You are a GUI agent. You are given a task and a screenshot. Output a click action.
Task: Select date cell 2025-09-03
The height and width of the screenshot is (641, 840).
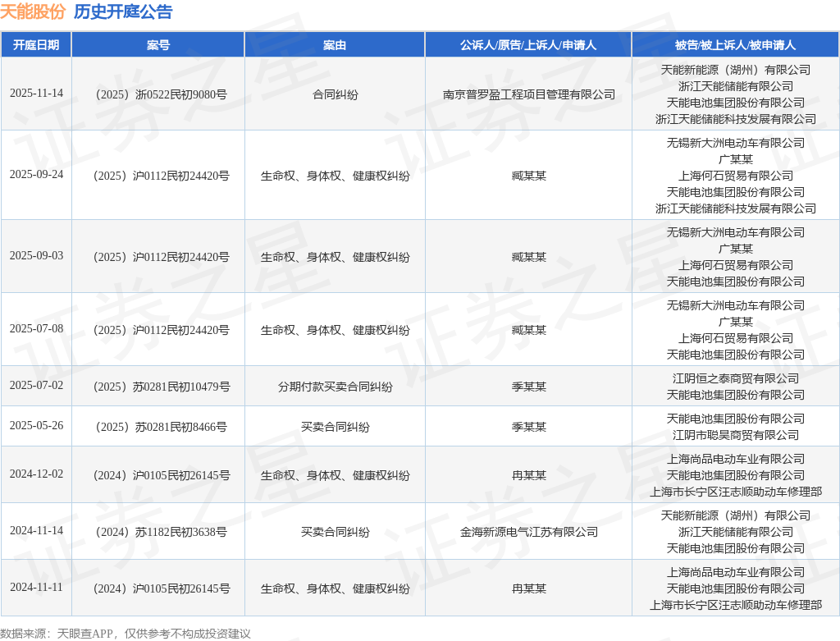[36, 255]
